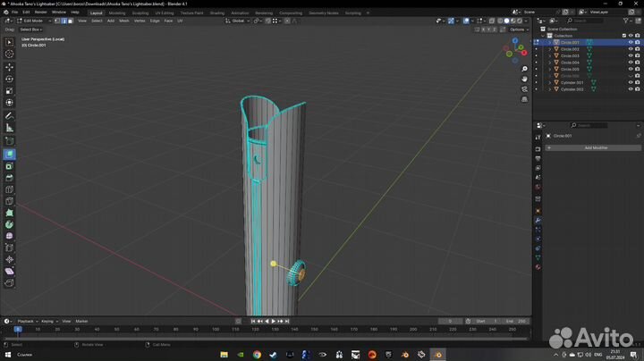
Task: Collapse the Collection in outliner
Action: tap(543, 36)
